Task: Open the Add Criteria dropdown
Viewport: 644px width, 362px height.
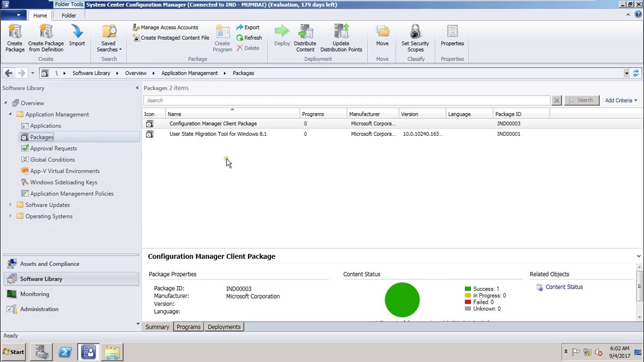Action: tap(621, 101)
